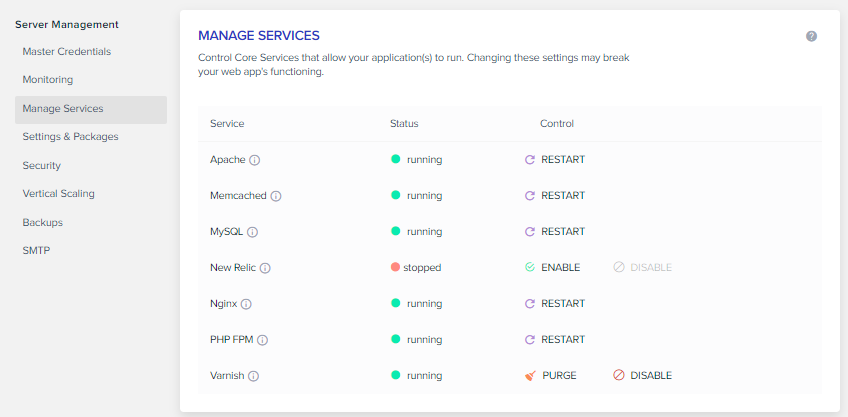Open the Nginx info icon
The height and width of the screenshot is (417, 848).
click(246, 304)
